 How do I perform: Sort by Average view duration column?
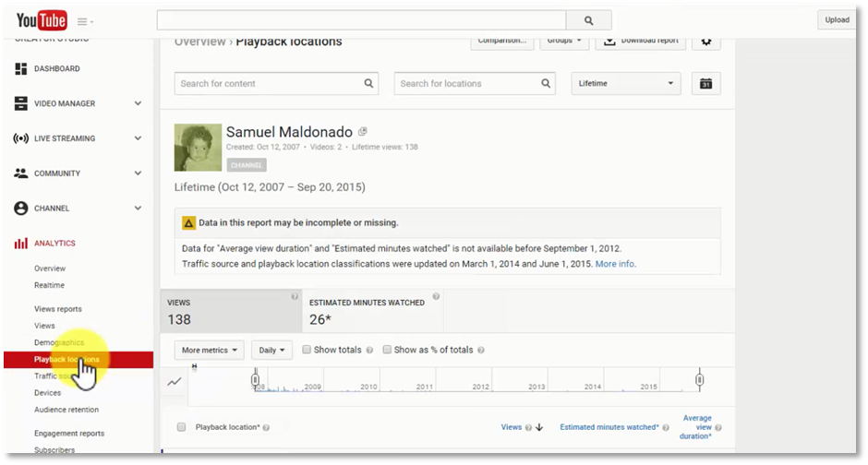coord(696,427)
